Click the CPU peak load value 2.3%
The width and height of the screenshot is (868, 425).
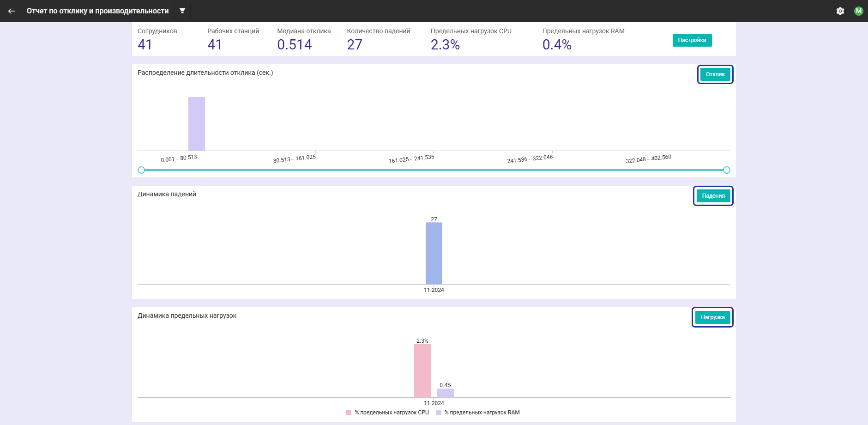[445, 45]
